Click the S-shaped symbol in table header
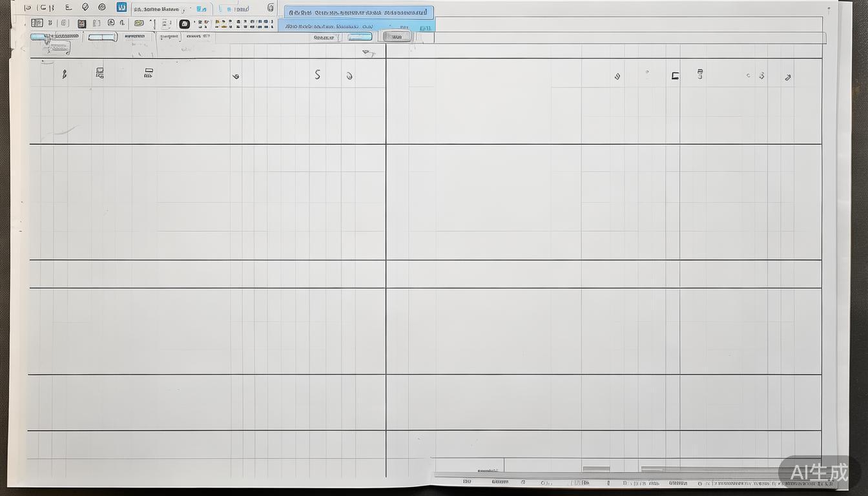The height and width of the screenshot is (496, 868). (x=317, y=75)
